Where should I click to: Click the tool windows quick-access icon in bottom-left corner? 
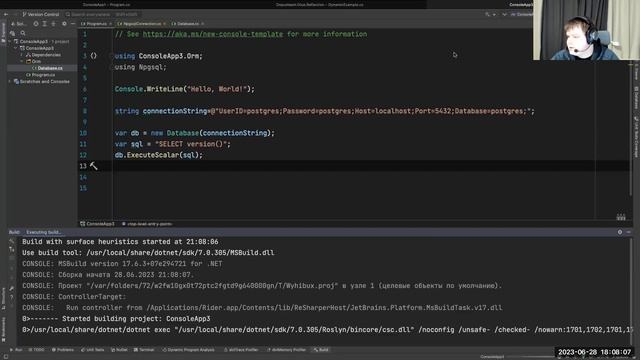click(x=6, y=357)
